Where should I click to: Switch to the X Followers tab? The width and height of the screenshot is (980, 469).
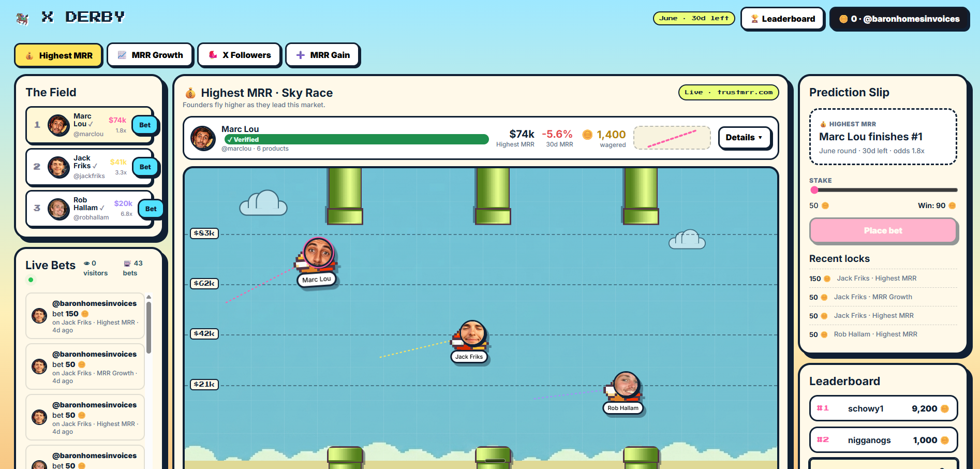point(239,55)
